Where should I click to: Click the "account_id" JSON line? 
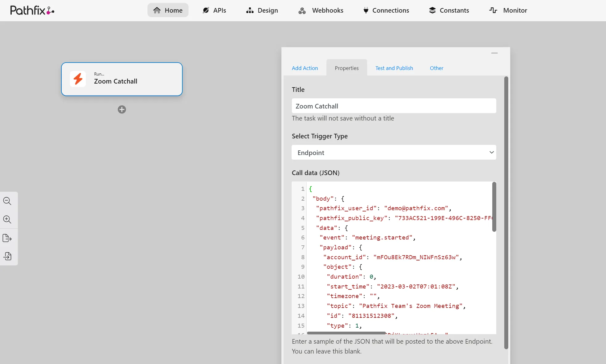[393, 257]
